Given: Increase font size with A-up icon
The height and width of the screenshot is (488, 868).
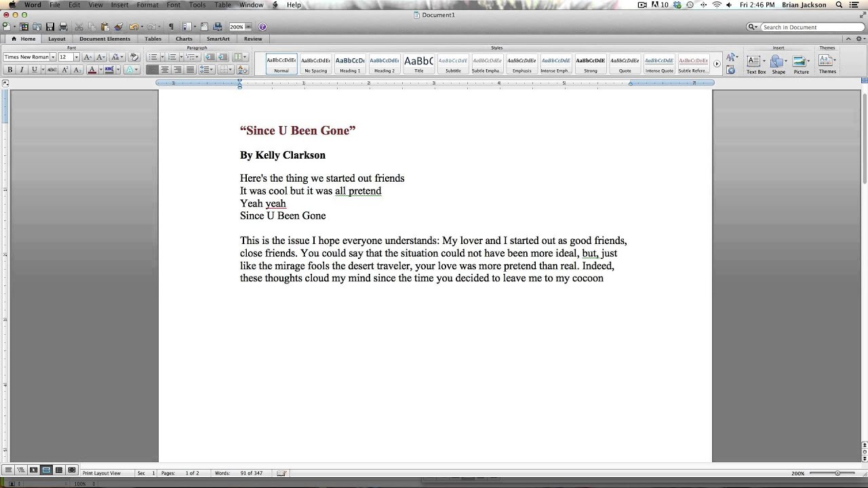Looking at the screenshot, I should [x=88, y=57].
